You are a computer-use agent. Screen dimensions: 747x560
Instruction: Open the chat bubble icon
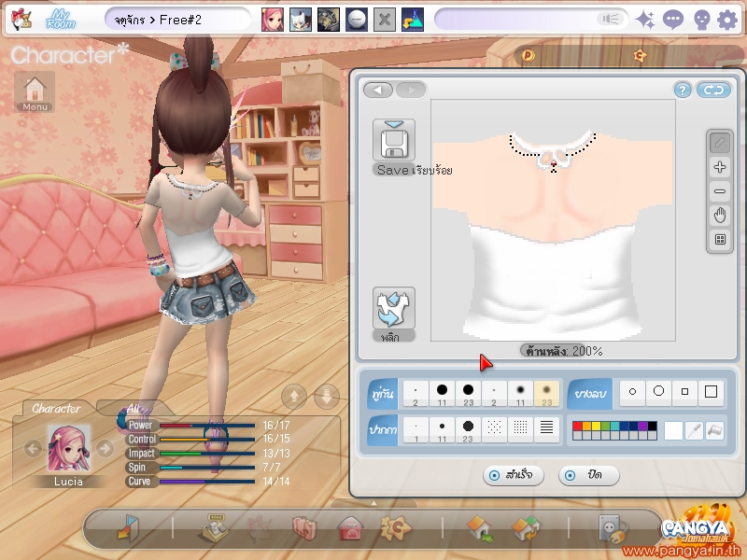point(672,20)
